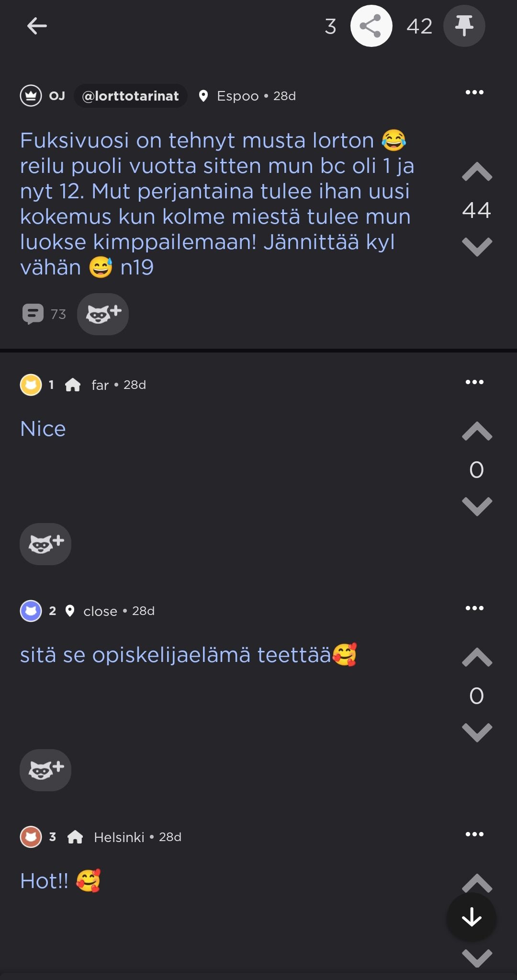
Task: Tap the yellow avatar of replier 1
Action: click(x=31, y=385)
